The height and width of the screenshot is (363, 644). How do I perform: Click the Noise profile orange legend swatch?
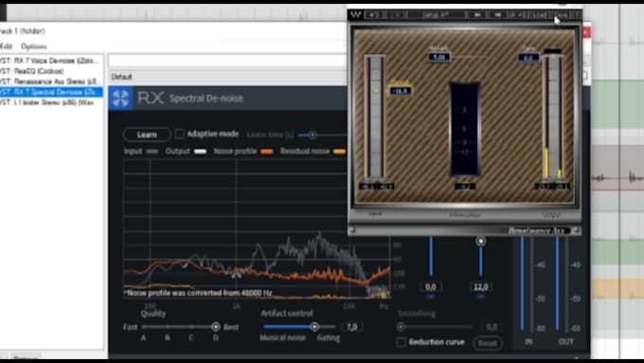tap(267, 152)
